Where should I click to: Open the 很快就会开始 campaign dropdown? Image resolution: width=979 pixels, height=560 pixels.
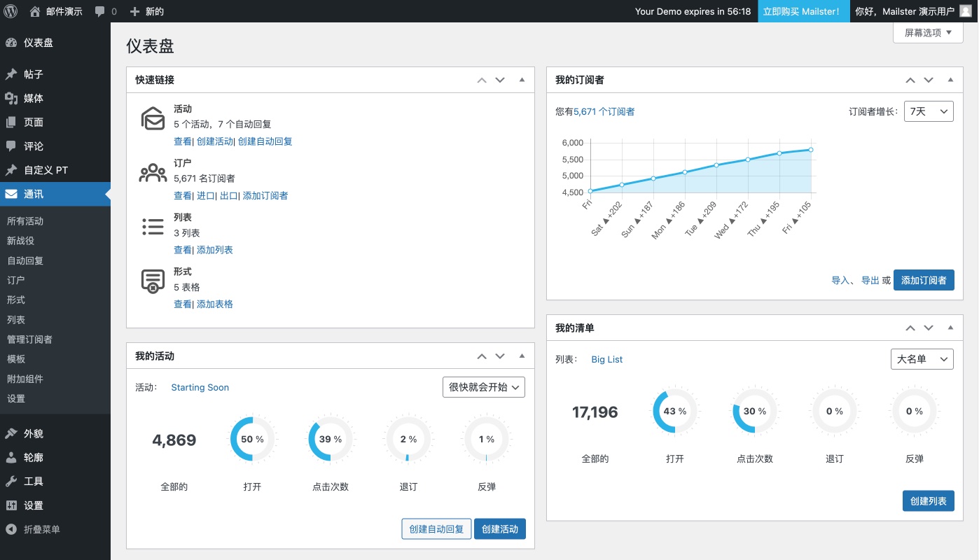[484, 386]
